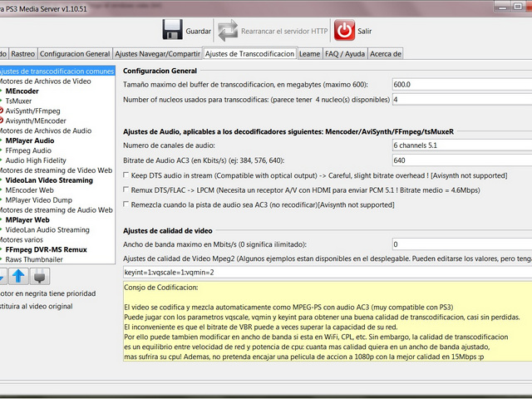Select MEncoder engine in list

[x=22, y=91]
